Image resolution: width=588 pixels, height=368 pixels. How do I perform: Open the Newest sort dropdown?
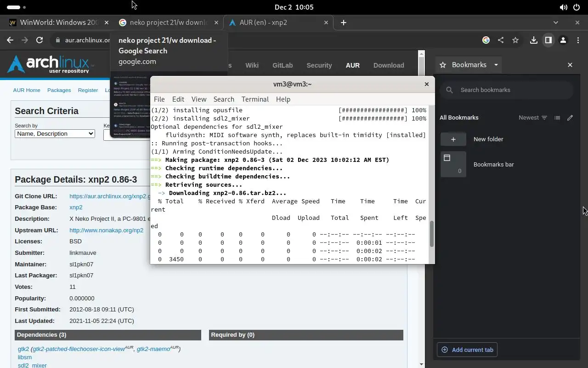pos(533,117)
